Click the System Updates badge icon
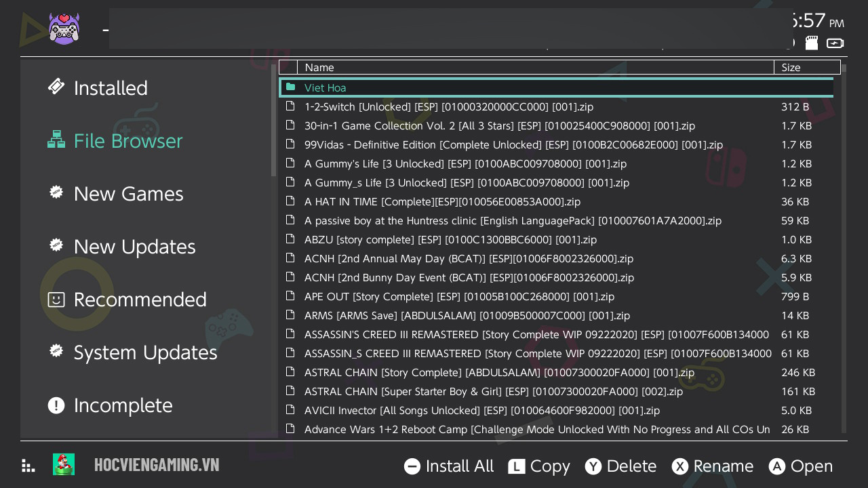 pyautogui.click(x=56, y=351)
